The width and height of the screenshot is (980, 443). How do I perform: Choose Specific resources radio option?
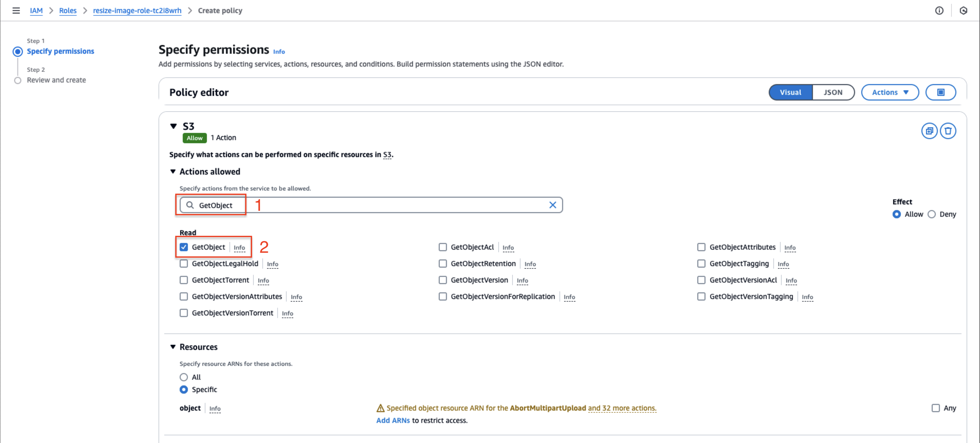click(x=184, y=389)
